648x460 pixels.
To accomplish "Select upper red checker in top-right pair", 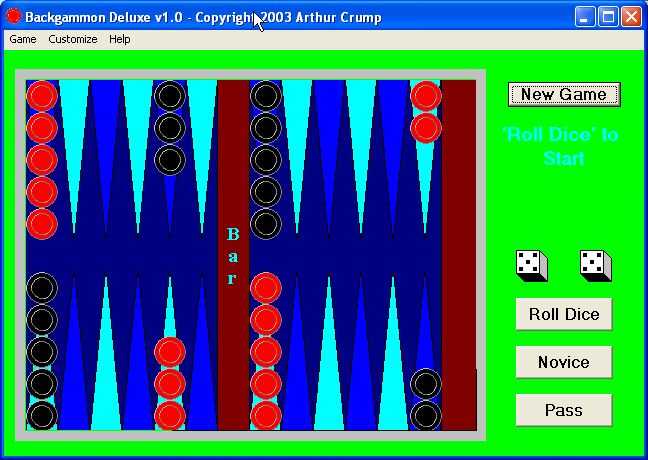I will point(426,96).
